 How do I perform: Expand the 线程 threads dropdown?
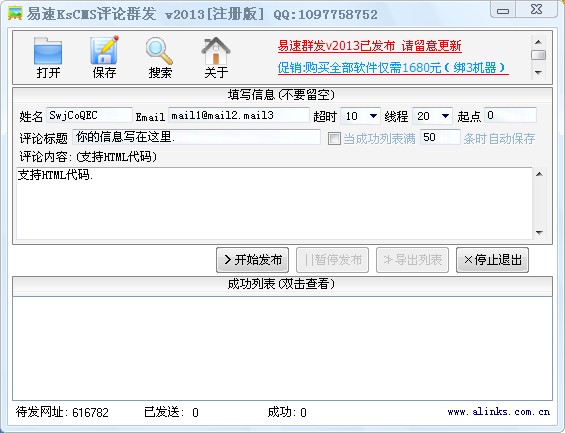click(445, 116)
